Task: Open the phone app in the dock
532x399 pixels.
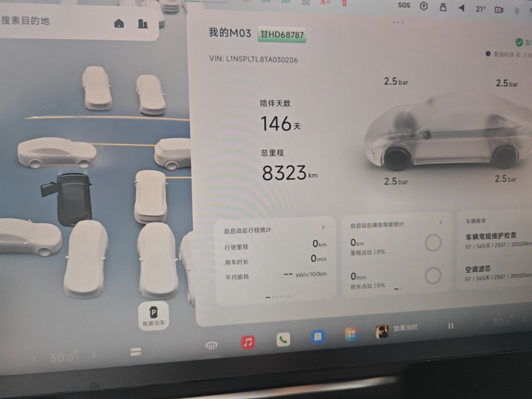Action: (x=283, y=340)
